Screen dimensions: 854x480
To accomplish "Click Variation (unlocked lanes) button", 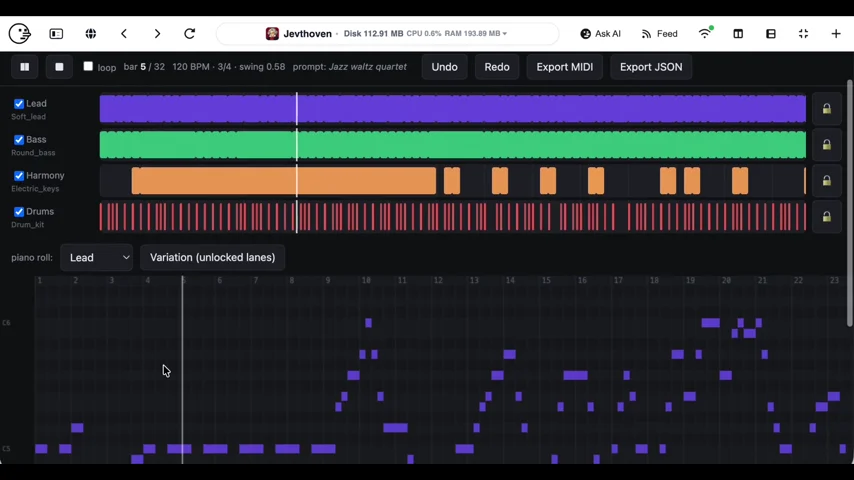I will click(x=212, y=257).
